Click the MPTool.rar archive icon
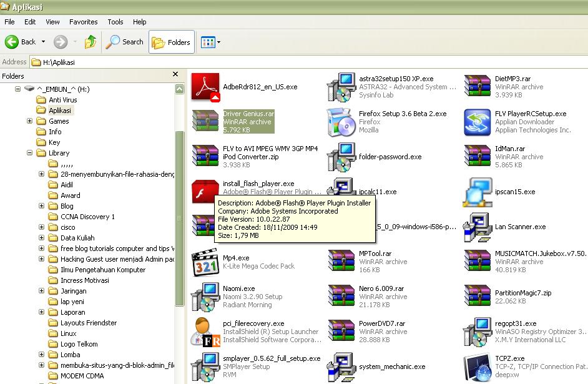The image size is (588, 384). point(341,262)
